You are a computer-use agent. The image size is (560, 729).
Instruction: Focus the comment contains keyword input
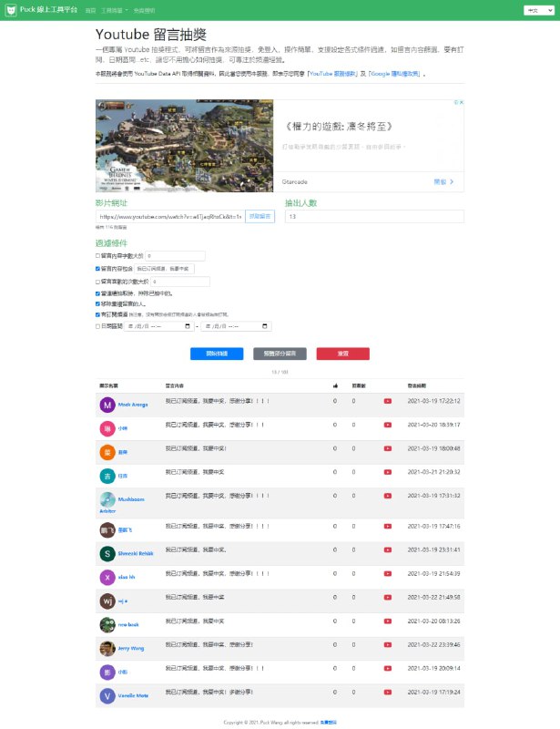tap(165, 269)
